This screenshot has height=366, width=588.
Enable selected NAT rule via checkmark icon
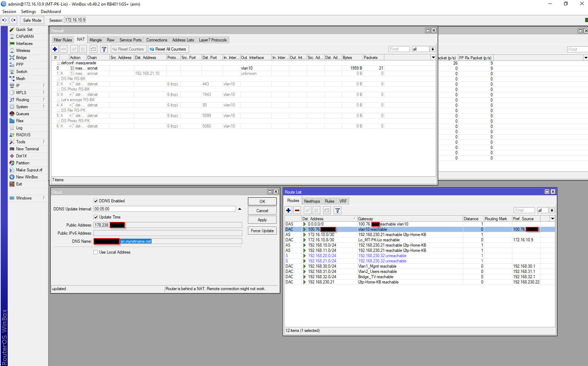coord(74,49)
